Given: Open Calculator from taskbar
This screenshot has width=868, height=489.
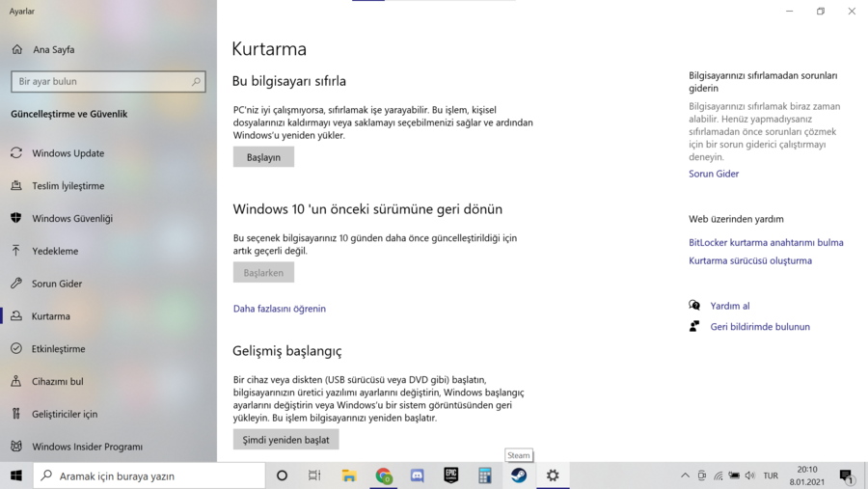Looking at the screenshot, I should (x=485, y=475).
